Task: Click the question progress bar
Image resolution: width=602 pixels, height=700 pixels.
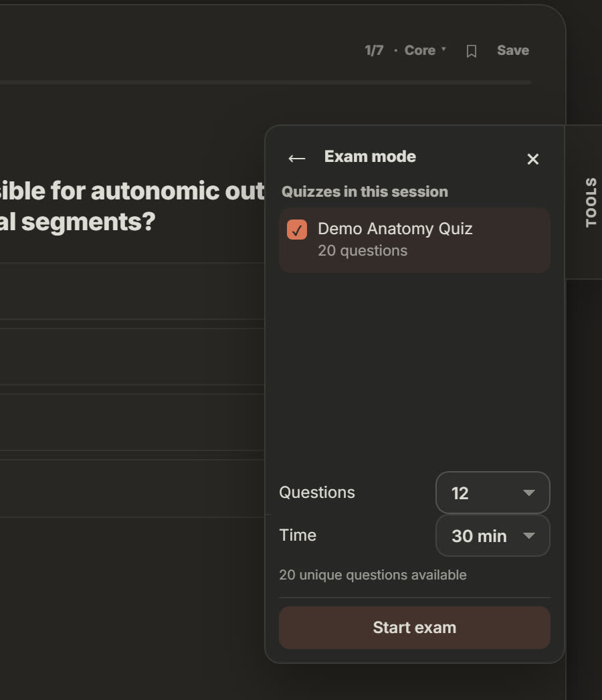Action: (x=266, y=82)
